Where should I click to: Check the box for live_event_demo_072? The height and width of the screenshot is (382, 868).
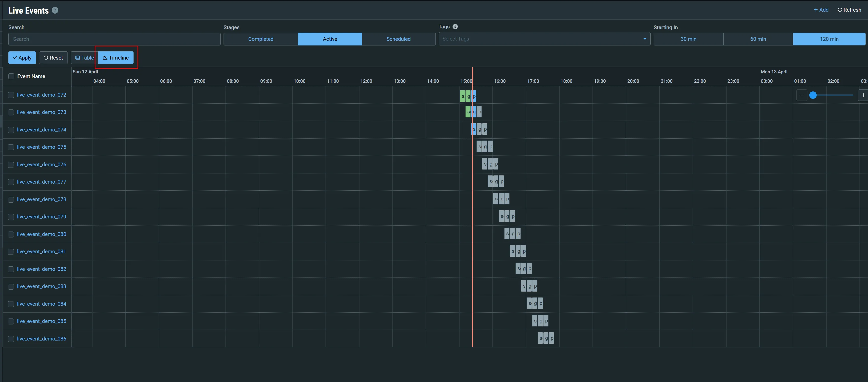tap(11, 95)
